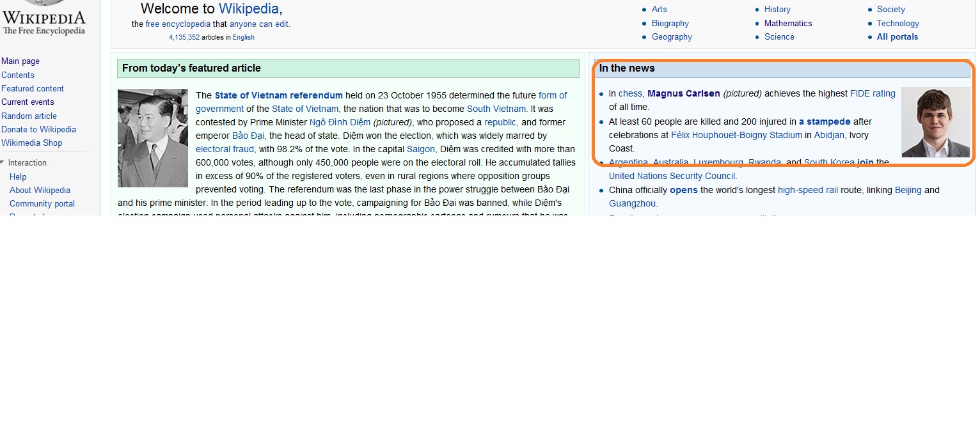Open Félix Houphouët-Boigny Stadium article

[x=736, y=135]
